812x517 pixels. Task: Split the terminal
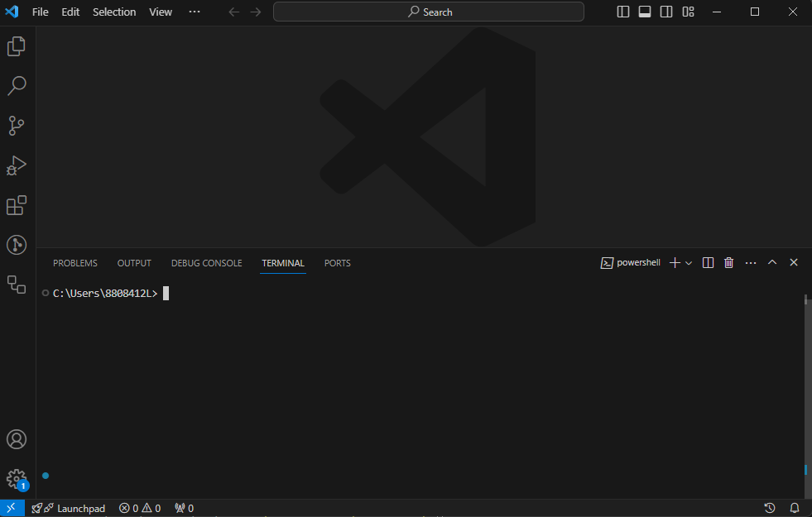coord(708,263)
